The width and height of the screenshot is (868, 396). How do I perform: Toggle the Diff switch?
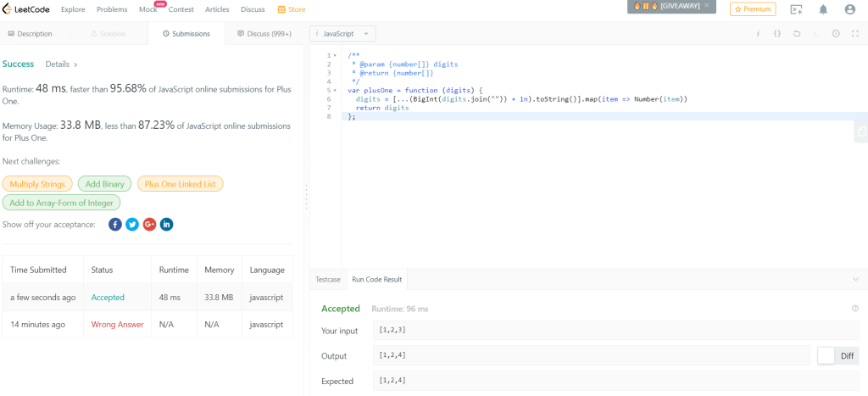(837, 356)
